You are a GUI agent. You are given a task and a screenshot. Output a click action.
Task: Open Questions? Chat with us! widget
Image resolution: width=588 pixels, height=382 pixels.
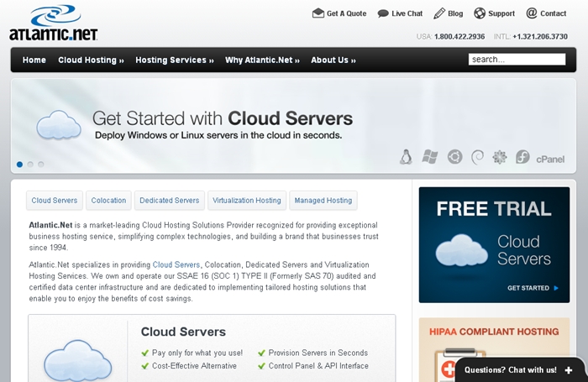[x=521, y=369]
